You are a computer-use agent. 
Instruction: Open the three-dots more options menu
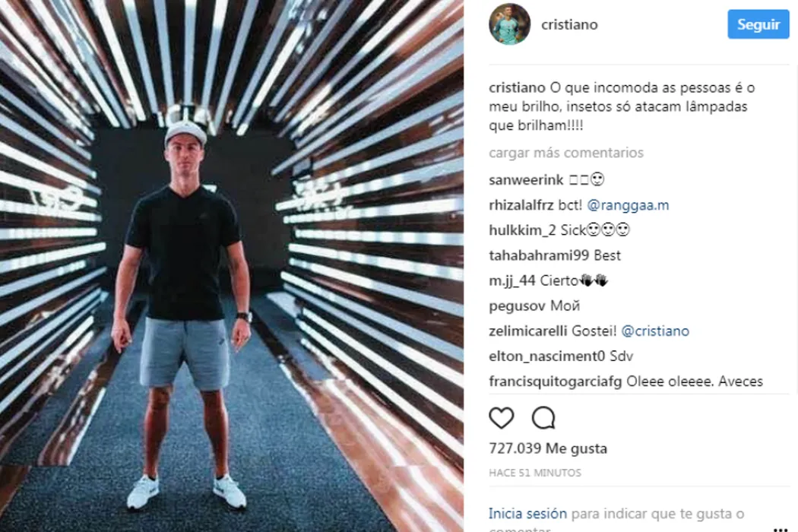coord(781,529)
